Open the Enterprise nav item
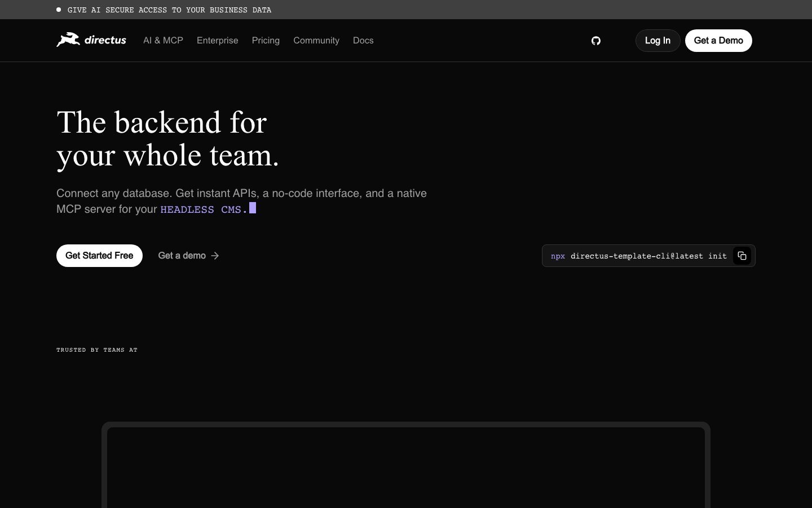The height and width of the screenshot is (508, 812). click(217, 41)
